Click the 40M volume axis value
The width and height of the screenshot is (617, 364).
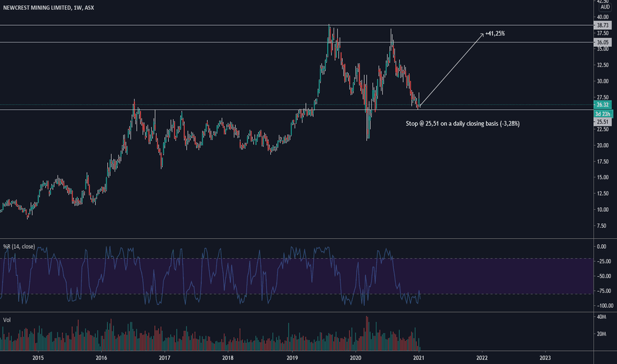(x=601, y=317)
